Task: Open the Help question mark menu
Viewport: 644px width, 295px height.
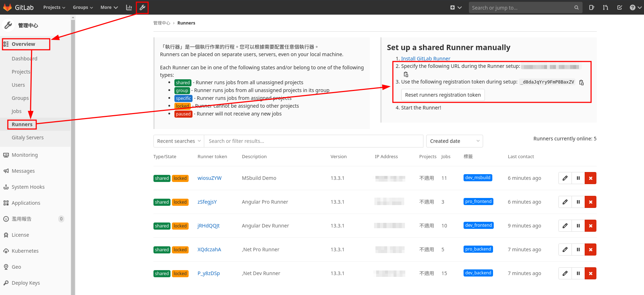Action: pos(635,7)
